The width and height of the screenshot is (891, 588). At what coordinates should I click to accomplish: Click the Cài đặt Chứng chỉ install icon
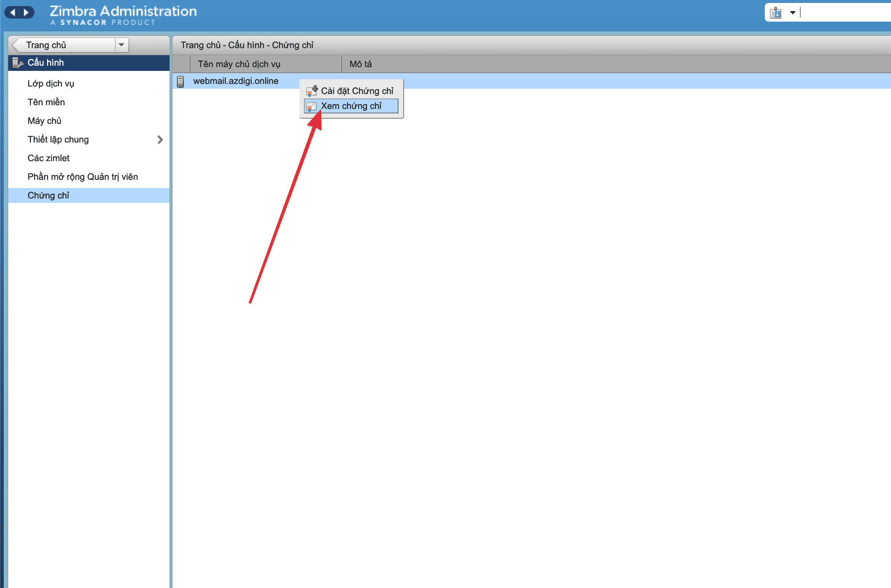click(311, 91)
